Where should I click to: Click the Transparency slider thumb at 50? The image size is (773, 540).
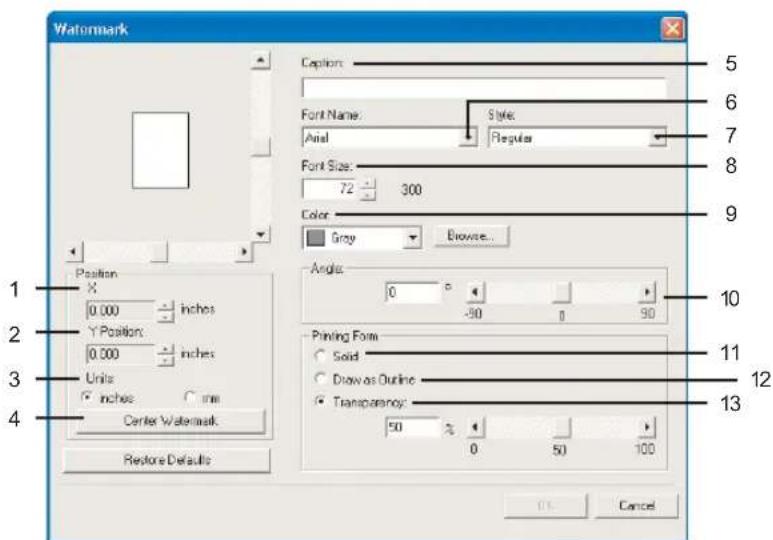tap(561, 428)
